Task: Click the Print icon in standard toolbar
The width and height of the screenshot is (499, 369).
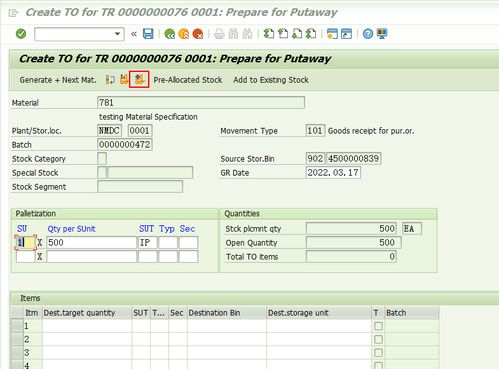Action: point(219,34)
